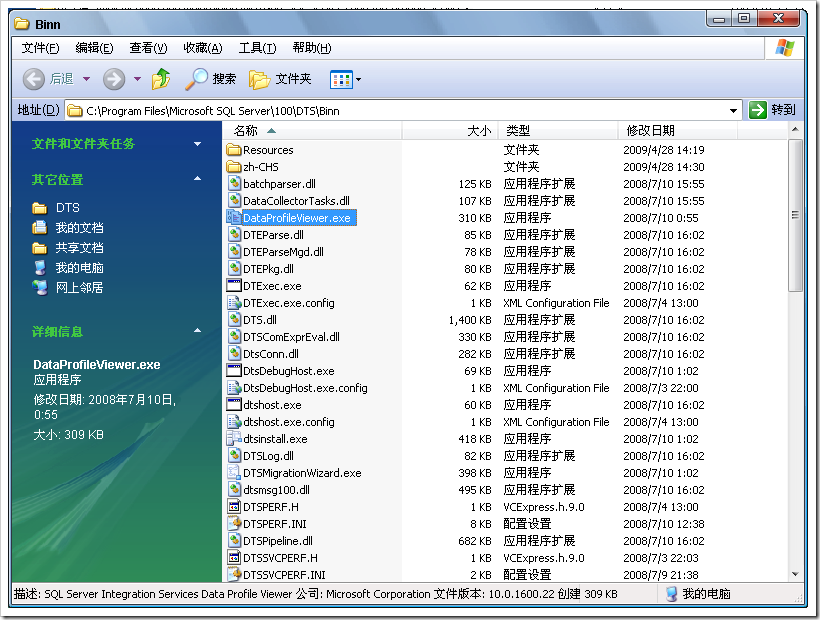Screen dimensions: 820x620
Task: Click the Binn folder title bar icon
Action: click(x=22, y=24)
